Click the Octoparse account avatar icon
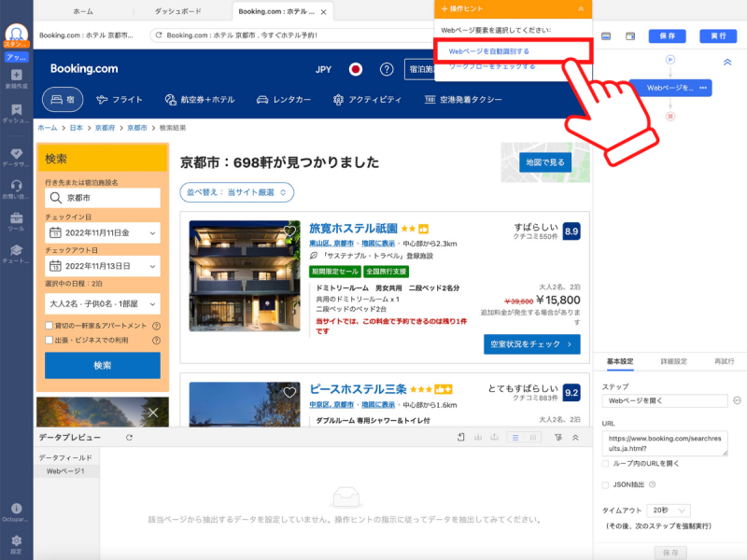This screenshot has width=747, height=560. coord(16,34)
